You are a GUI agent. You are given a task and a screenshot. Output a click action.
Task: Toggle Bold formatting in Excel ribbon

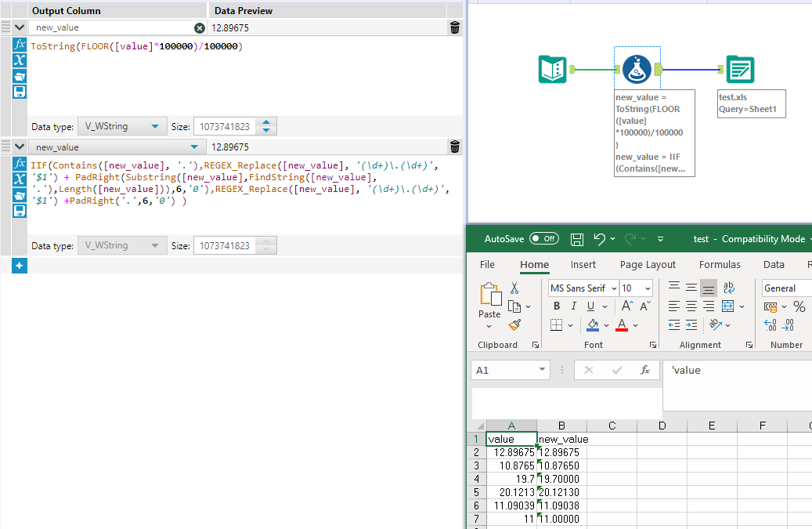coord(557,306)
